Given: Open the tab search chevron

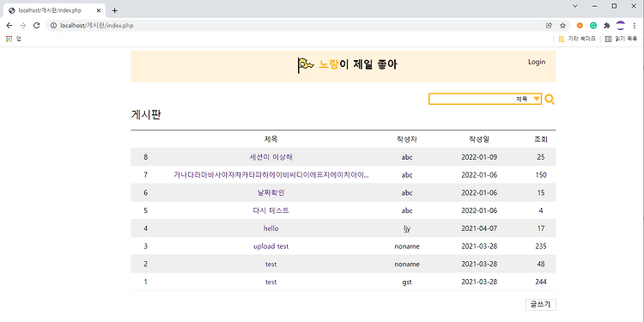Looking at the screenshot, I should point(575,6).
